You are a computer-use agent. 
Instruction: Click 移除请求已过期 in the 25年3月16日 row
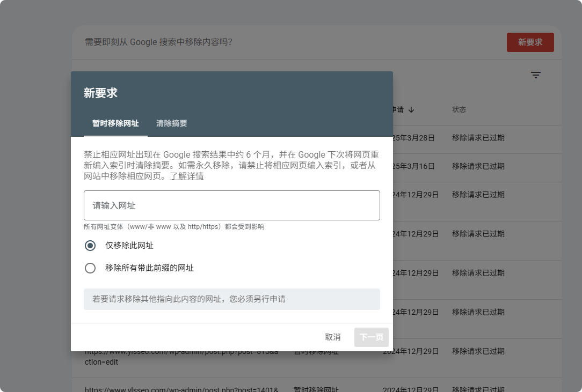tap(478, 167)
